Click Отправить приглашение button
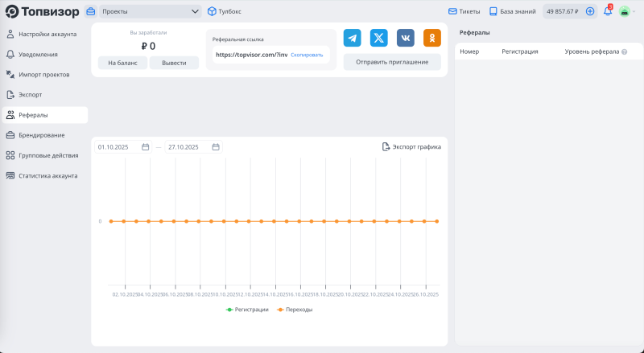 click(392, 62)
